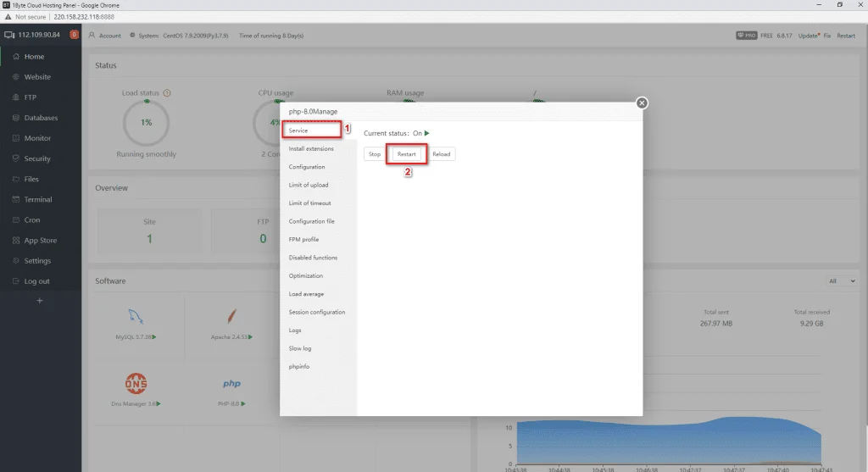Open the Session configuration tab

(317, 312)
